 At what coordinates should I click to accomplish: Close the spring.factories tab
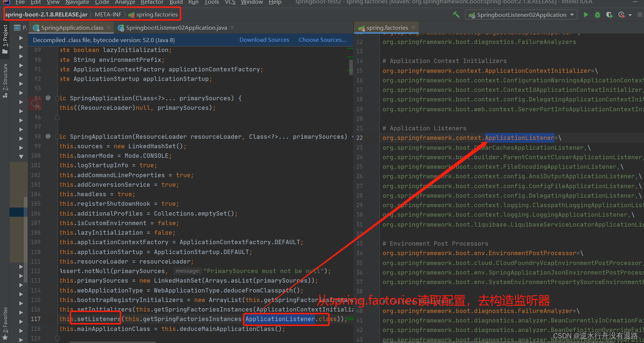(x=413, y=27)
